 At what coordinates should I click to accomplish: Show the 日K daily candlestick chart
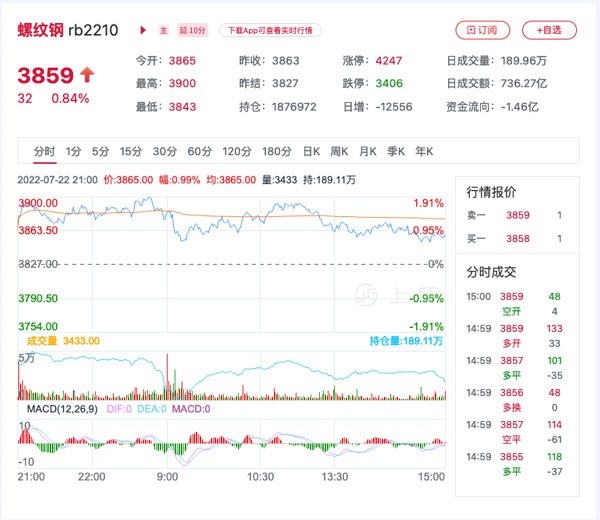tap(310, 152)
